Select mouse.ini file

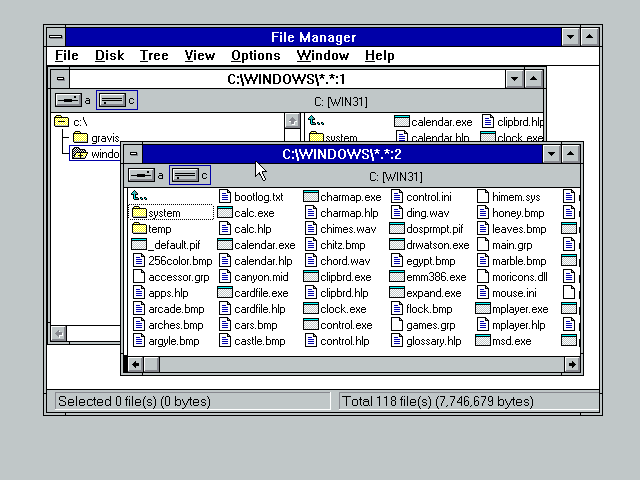coord(507,293)
